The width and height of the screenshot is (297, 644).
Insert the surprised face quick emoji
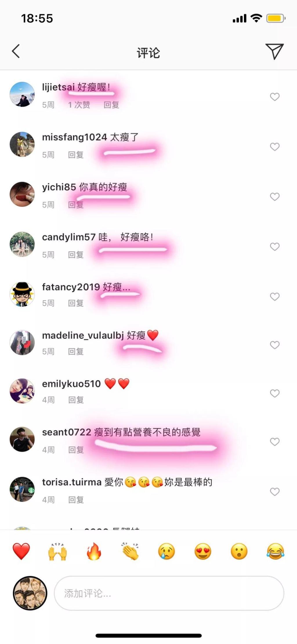click(x=239, y=551)
